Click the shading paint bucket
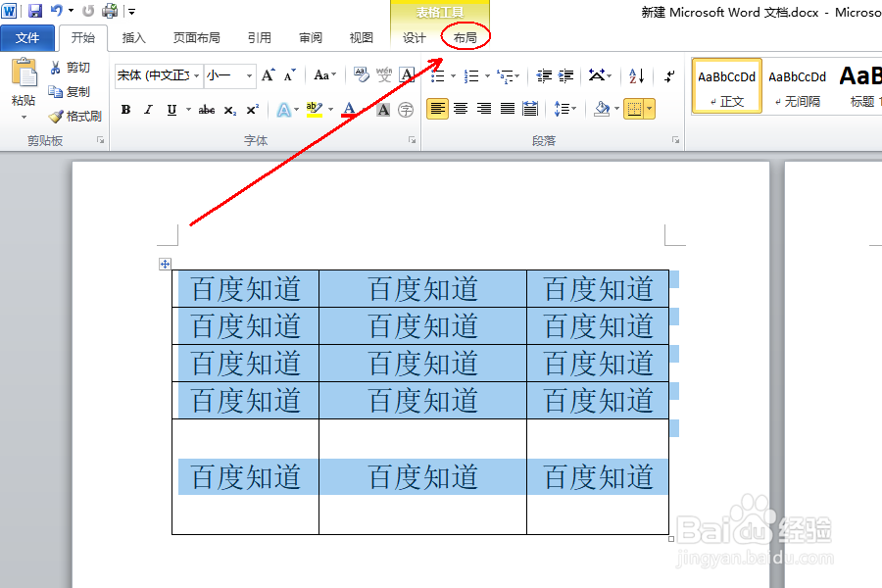The height and width of the screenshot is (588, 882). coord(602,109)
